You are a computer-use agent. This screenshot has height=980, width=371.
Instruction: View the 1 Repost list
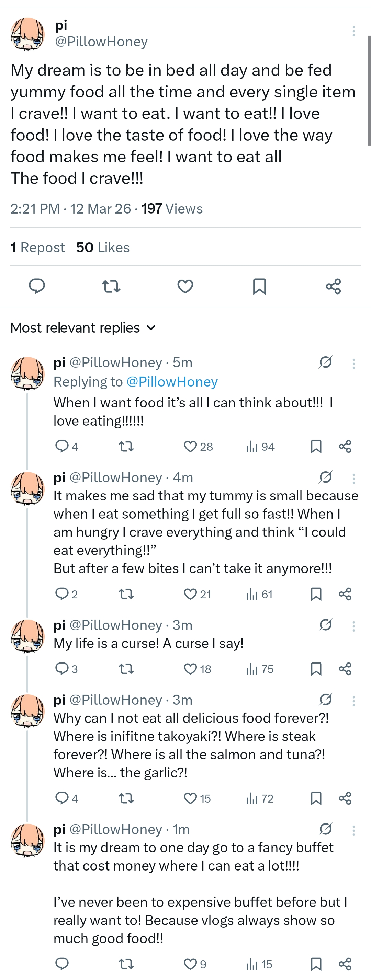(37, 248)
